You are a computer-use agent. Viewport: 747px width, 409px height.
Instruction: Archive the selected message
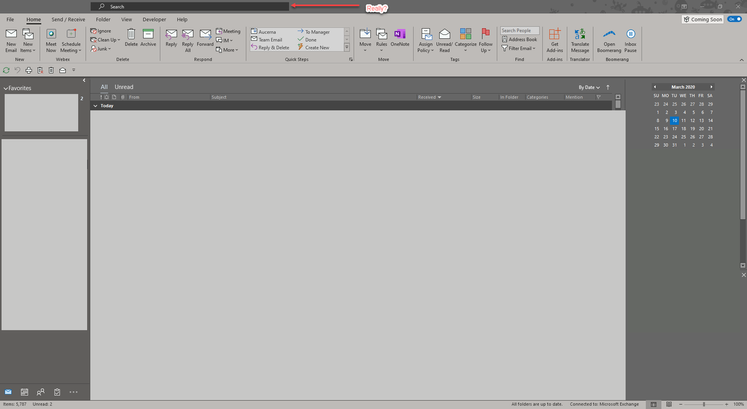(148, 38)
